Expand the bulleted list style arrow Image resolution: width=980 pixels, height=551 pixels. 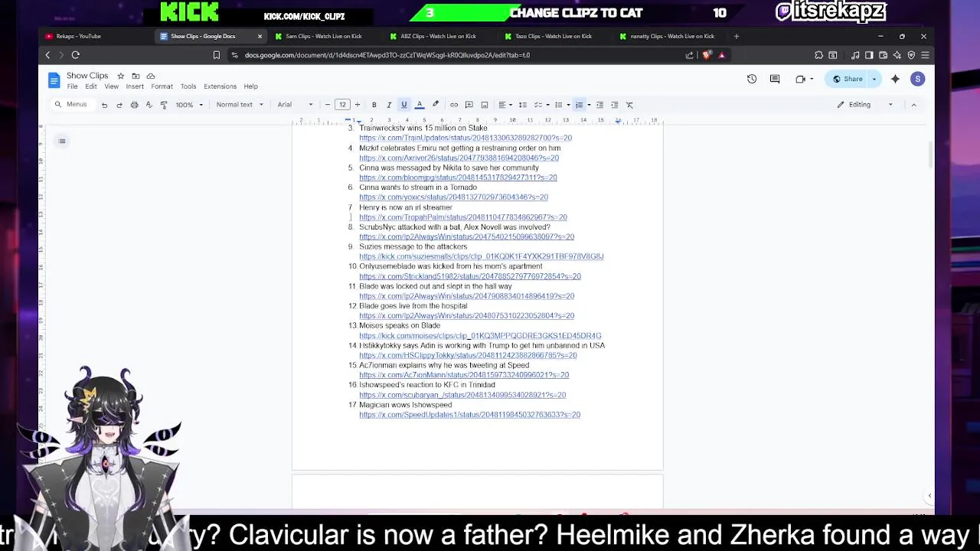[568, 105]
